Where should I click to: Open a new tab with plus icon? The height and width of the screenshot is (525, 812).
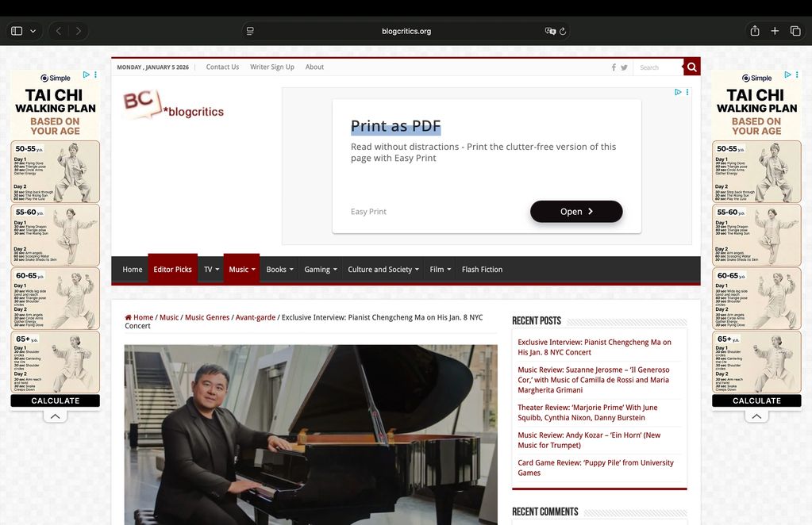(775, 31)
